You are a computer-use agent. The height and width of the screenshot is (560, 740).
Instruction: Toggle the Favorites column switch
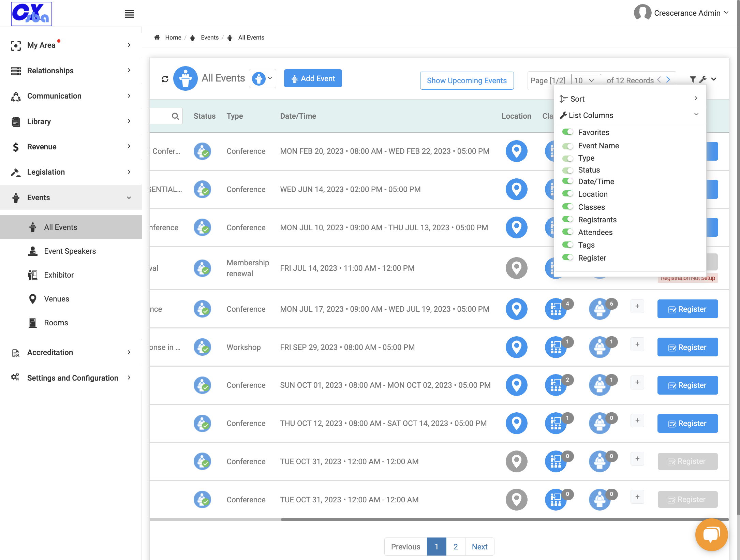(568, 132)
